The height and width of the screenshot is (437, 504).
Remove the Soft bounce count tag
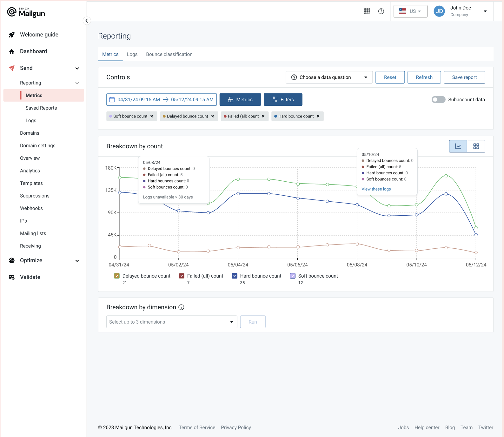152,117
